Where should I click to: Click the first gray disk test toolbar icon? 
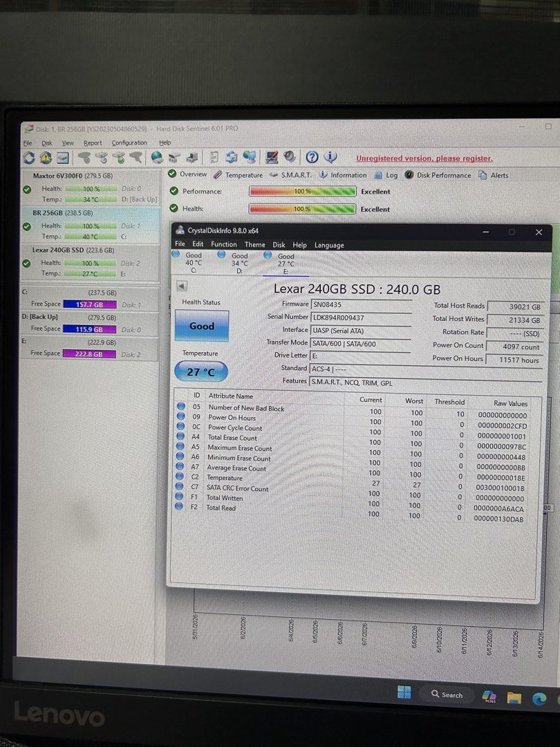[84, 157]
